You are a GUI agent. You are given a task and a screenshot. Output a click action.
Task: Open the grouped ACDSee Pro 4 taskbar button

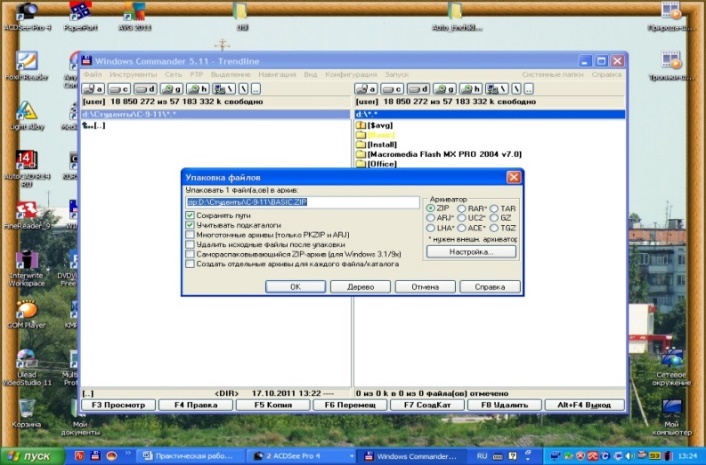302,456
